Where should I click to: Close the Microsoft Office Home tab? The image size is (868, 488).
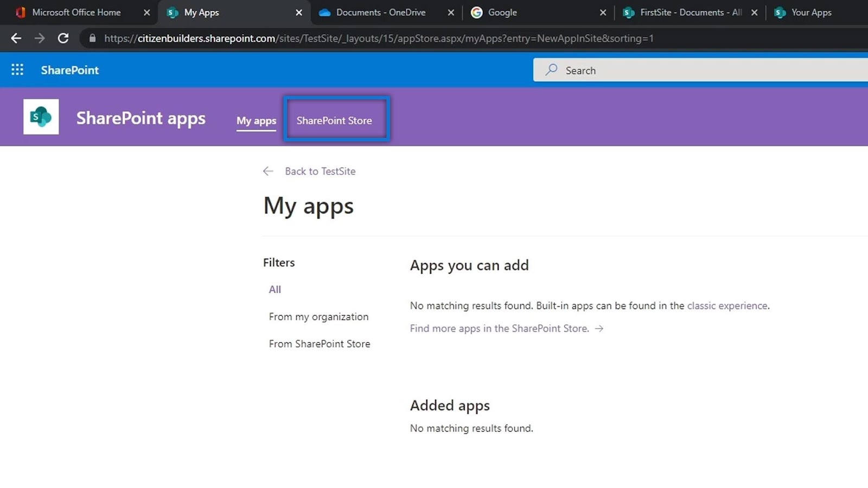pos(146,12)
